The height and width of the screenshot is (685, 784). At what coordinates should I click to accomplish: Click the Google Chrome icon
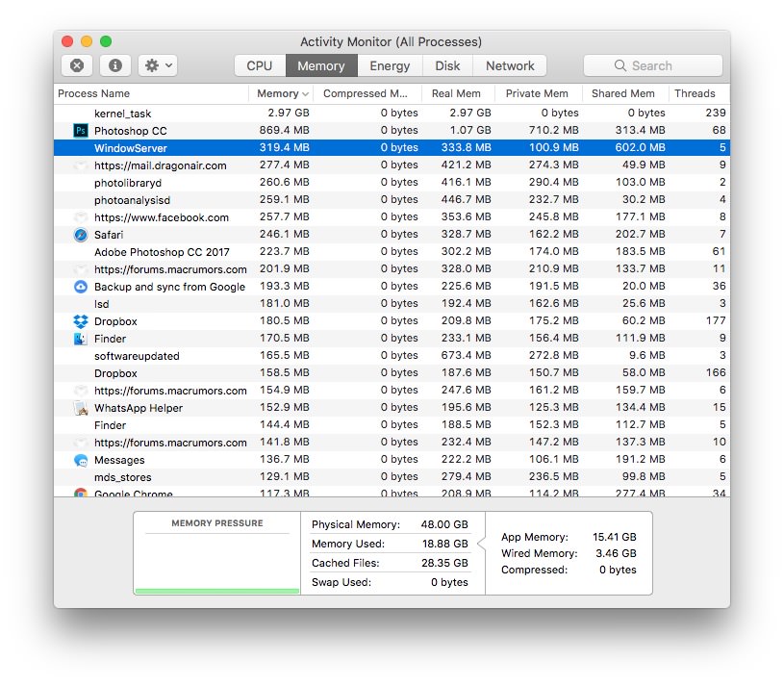(81, 493)
